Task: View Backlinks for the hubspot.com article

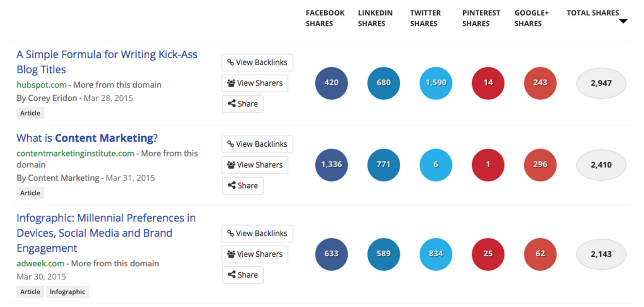Action: [x=257, y=62]
